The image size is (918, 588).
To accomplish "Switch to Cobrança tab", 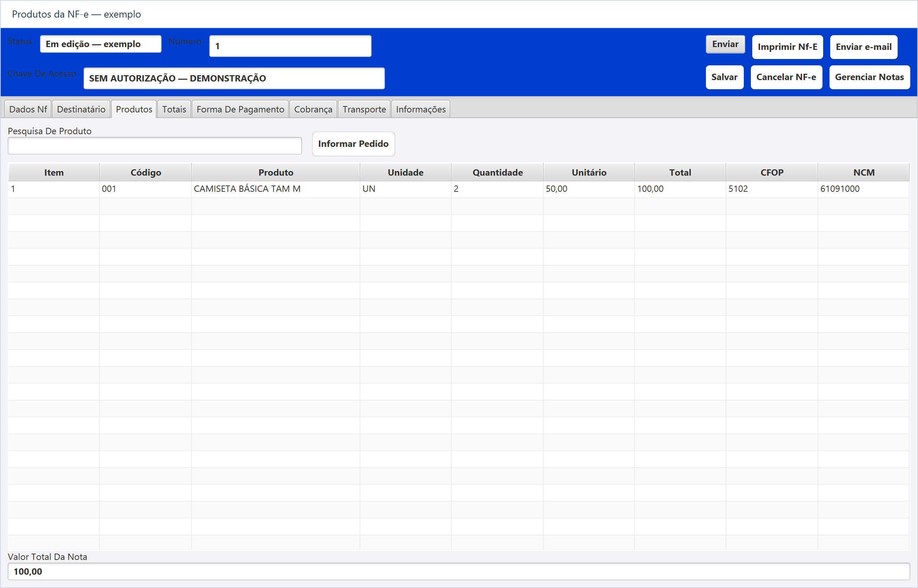I will point(313,109).
